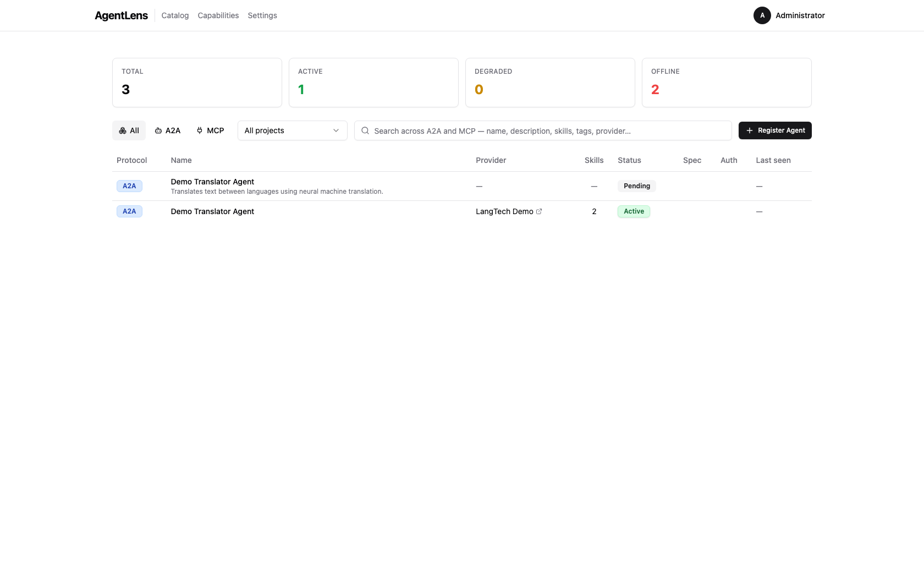Click the chevron on the projects selector
The height and width of the screenshot is (578, 924).
(335, 130)
